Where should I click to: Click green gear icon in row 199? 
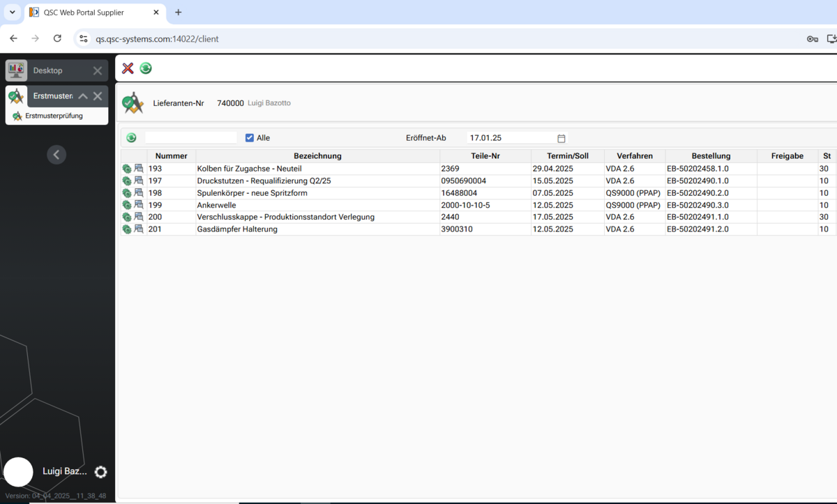click(127, 205)
